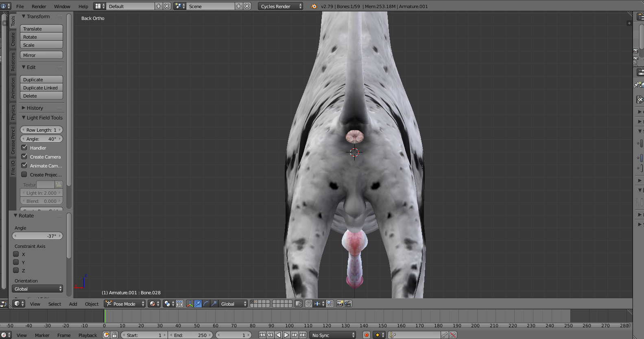Toggle the 3D manipulator widget icon
Screen dimensions: 644x339
190,304
